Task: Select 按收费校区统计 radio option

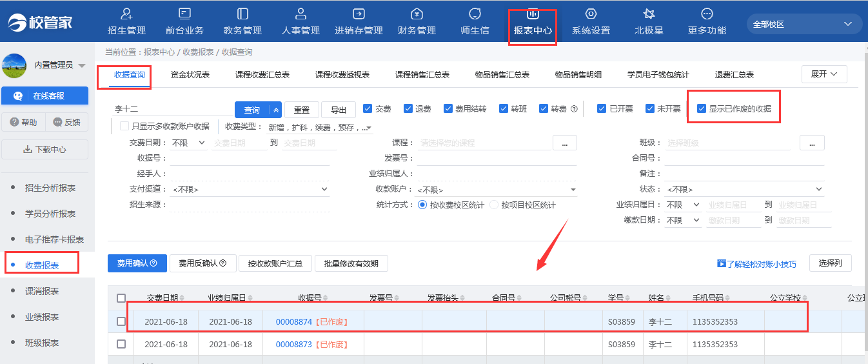Action: tap(422, 205)
